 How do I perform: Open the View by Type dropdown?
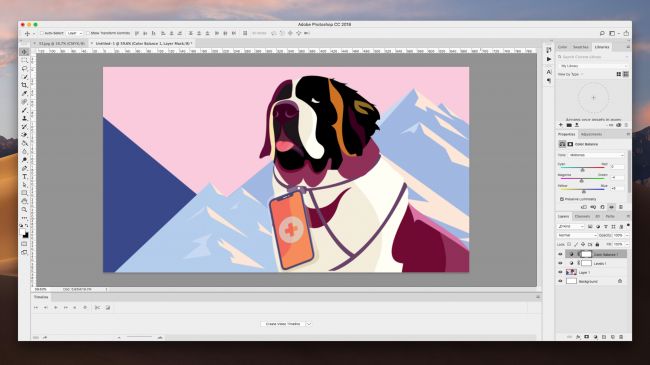pos(570,74)
